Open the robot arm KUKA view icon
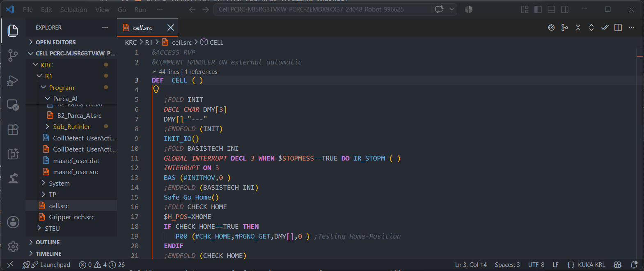 coord(13,178)
